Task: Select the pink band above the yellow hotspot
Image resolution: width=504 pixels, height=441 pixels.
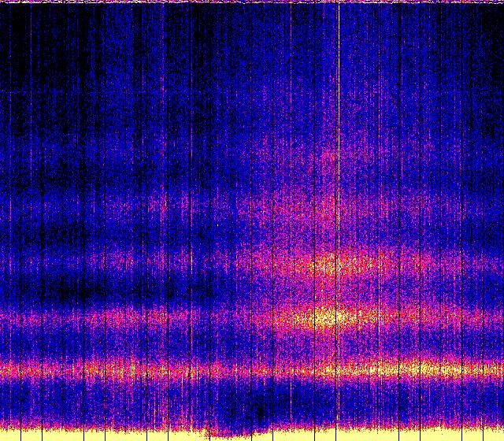Action: point(331,264)
